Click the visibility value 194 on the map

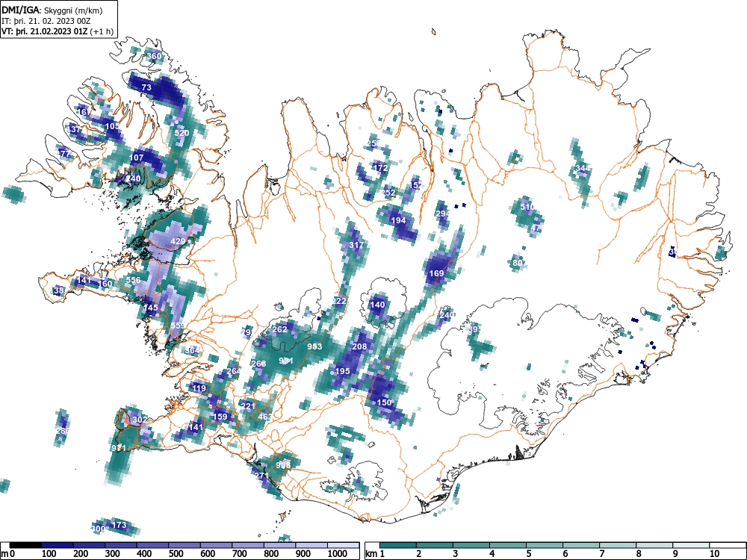(398, 220)
